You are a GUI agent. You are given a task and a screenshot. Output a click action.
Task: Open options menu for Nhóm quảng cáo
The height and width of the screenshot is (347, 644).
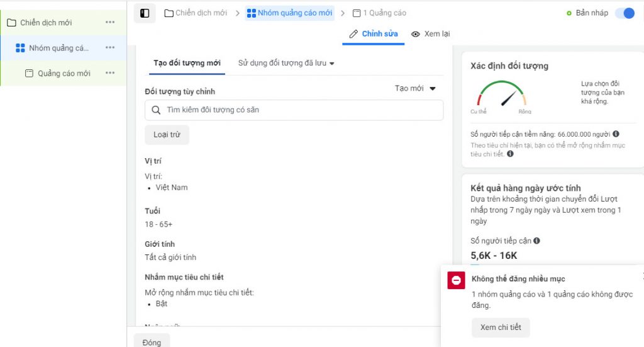(109, 48)
